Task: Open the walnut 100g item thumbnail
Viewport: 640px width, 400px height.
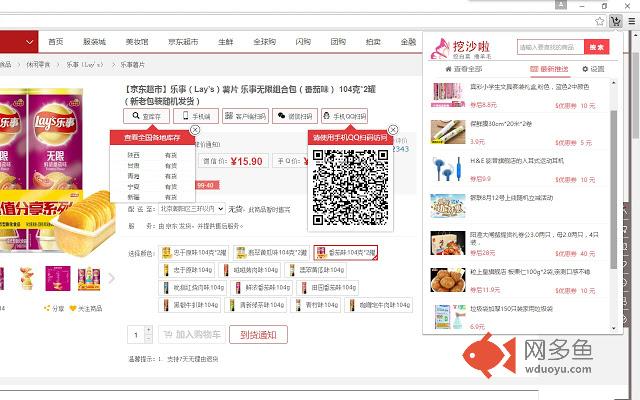Action: (448, 280)
